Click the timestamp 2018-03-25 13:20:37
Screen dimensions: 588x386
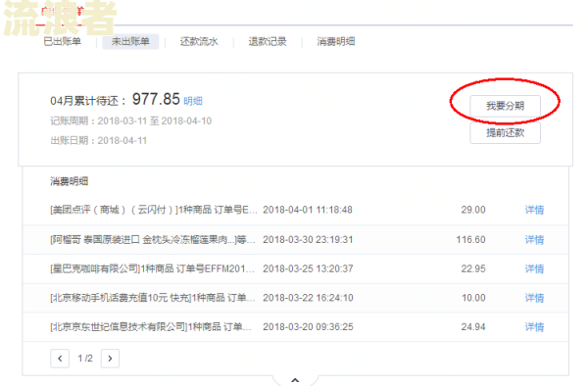click(308, 268)
